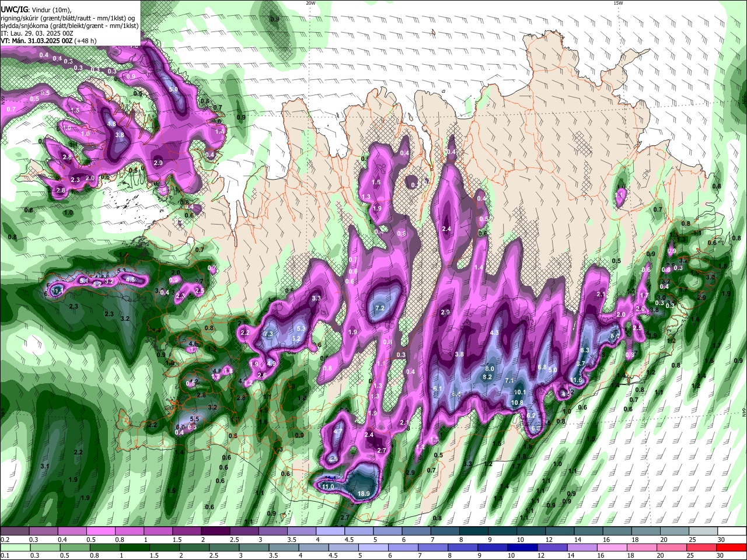Click rain legend swatch between 10 and 12
The width and height of the screenshot is (747, 560).
(x=523, y=548)
